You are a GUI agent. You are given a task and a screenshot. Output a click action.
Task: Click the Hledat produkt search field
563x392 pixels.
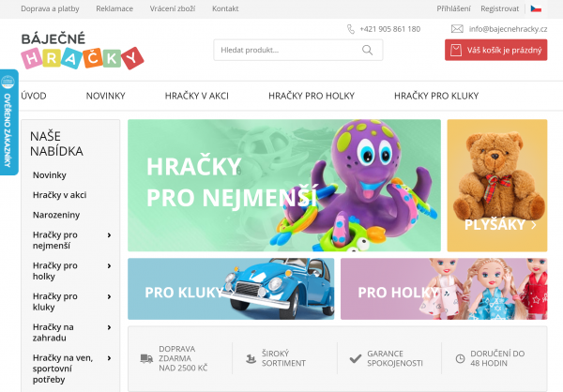click(x=298, y=50)
